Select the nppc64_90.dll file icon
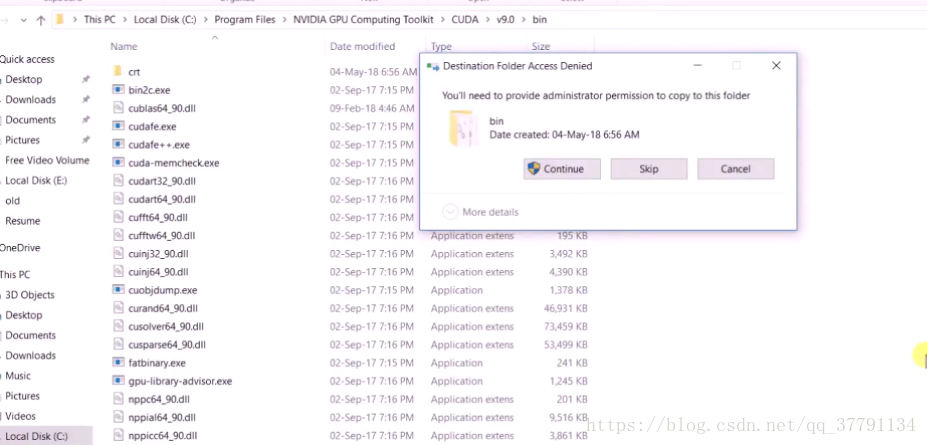The width and height of the screenshot is (927, 445). point(118,399)
